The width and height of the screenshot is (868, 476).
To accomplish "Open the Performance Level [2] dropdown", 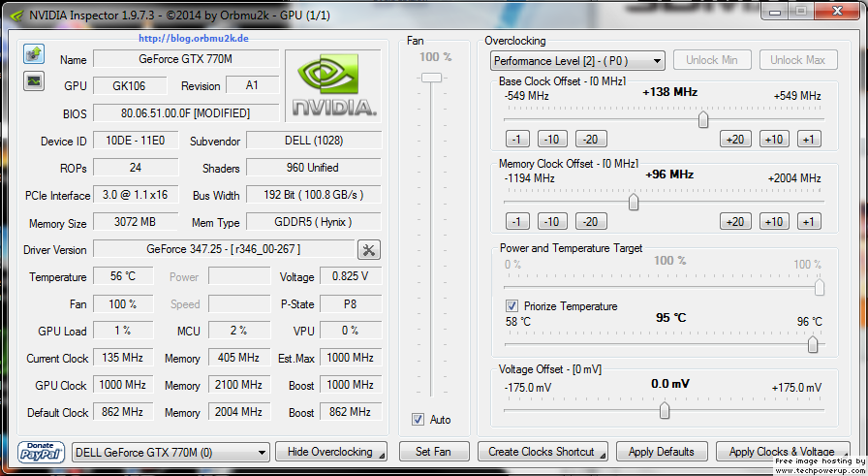I will (577, 60).
